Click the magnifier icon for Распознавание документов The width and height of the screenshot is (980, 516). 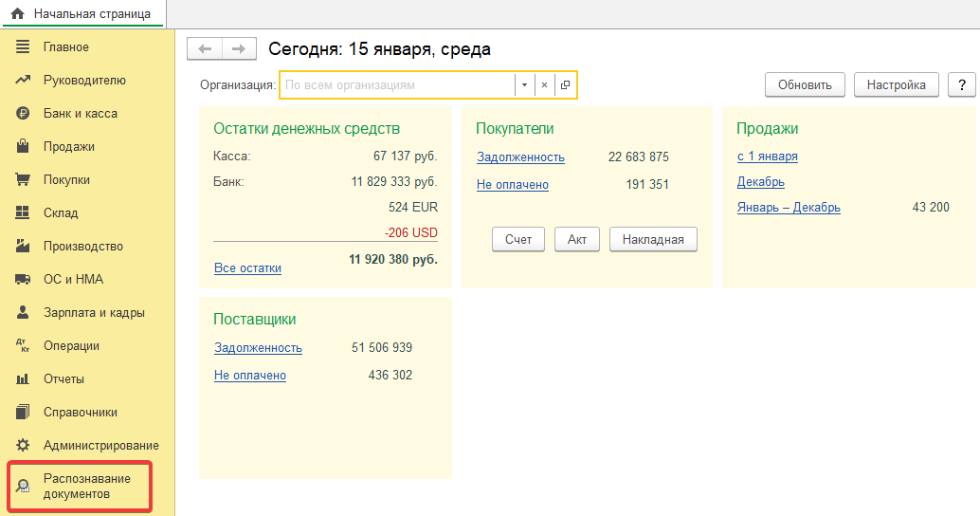coord(23,487)
